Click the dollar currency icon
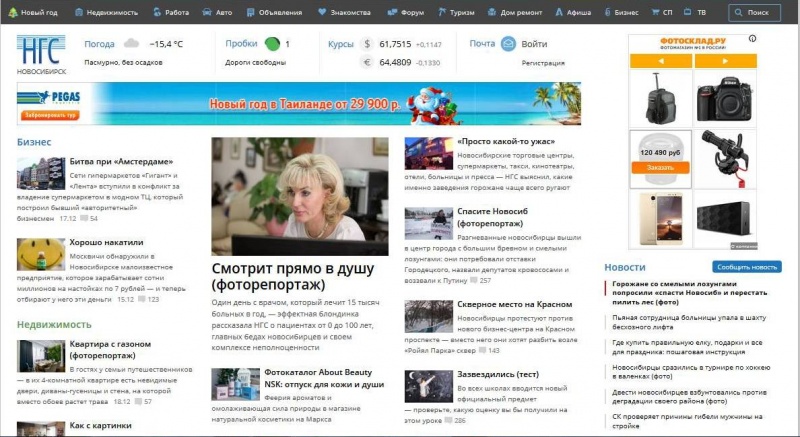The height and width of the screenshot is (437, 800). (x=367, y=44)
